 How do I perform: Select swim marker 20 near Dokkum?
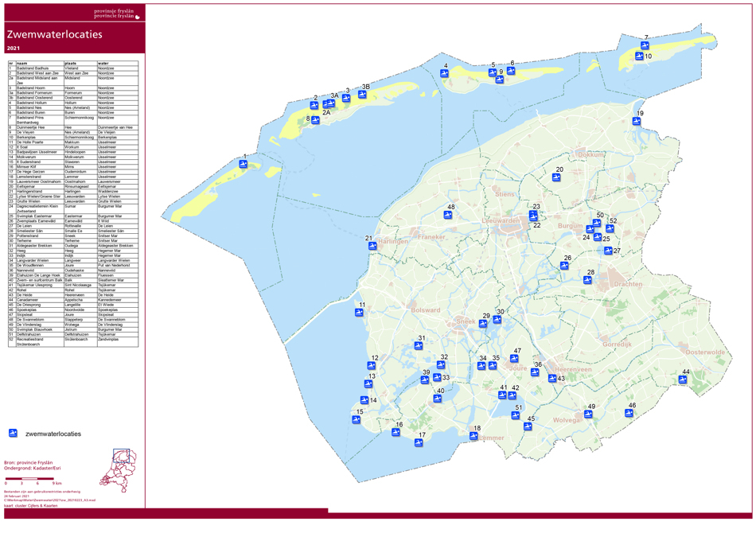[x=556, y=177]
